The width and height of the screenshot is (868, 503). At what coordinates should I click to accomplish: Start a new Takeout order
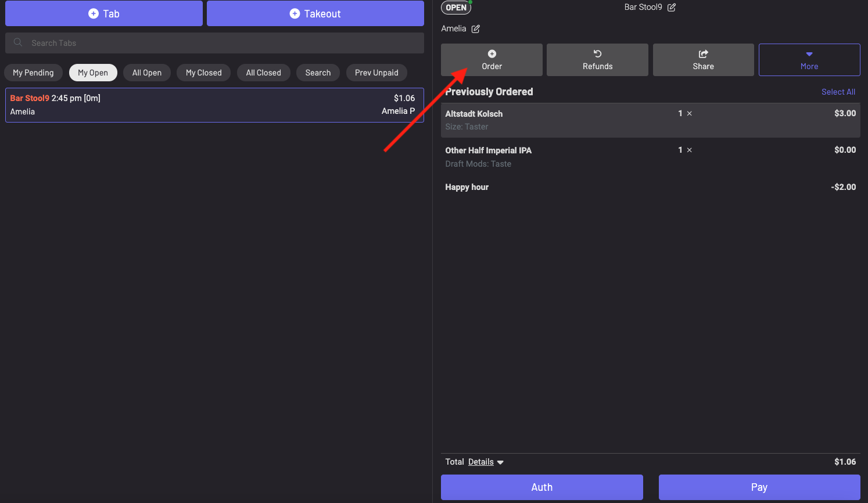(x=315, y=13)
